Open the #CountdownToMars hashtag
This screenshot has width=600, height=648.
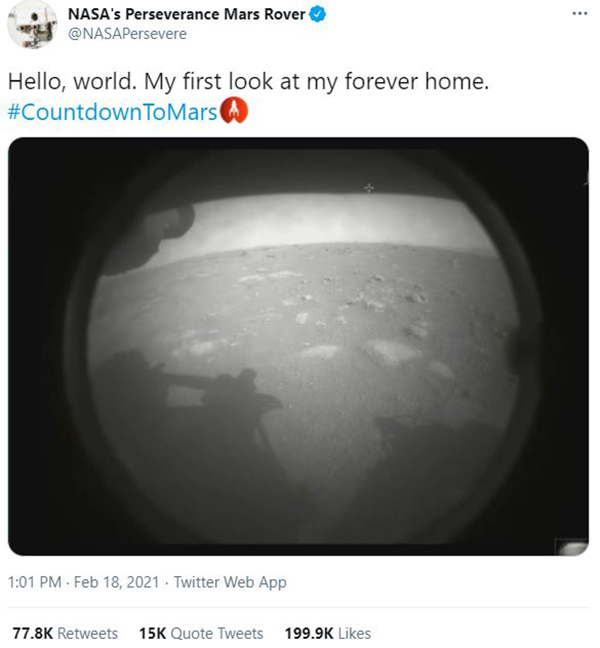coord(112,112)
